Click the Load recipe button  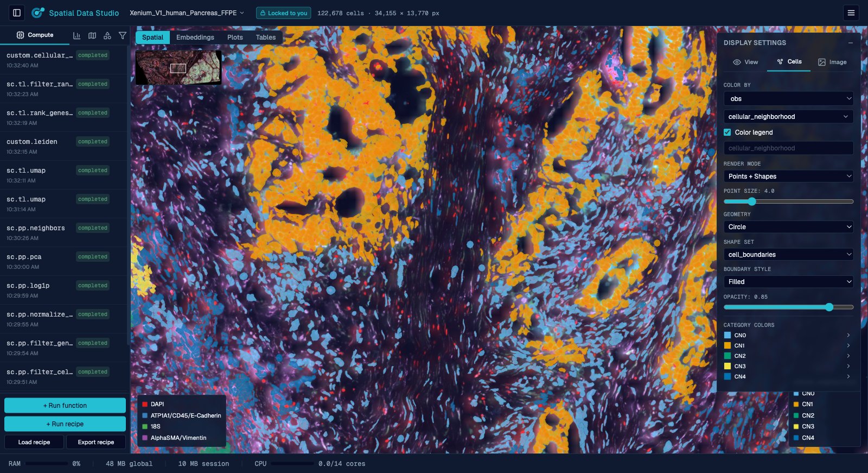coord(34,442)
